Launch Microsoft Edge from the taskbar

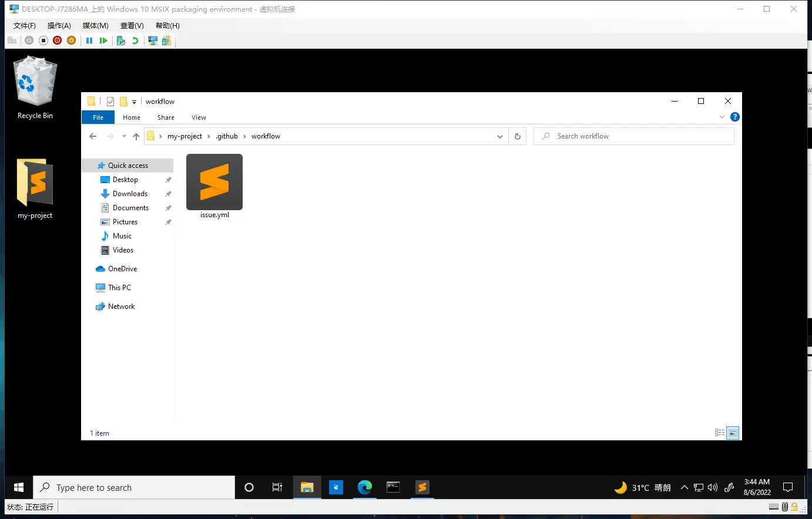tap(364, 487)
